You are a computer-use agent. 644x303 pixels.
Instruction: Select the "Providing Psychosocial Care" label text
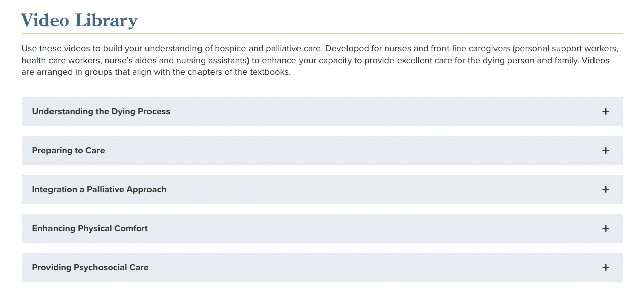point(90,268)
